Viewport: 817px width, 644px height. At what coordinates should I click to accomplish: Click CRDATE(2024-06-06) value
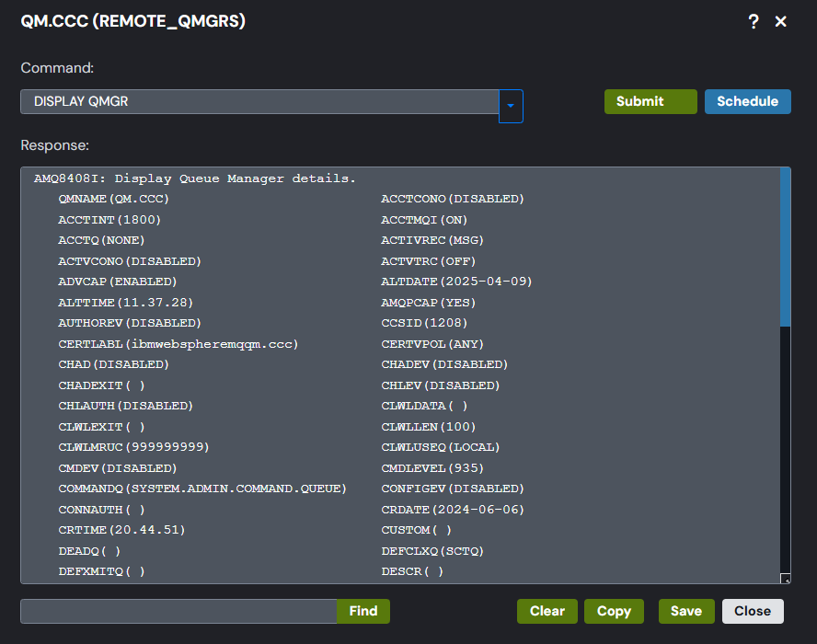[x=453, y=510]
